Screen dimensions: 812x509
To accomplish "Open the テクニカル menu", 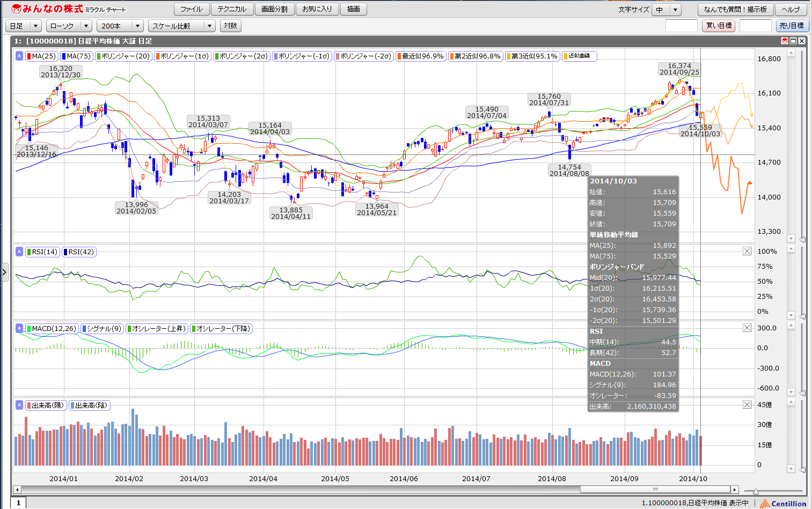I will tap(232, 9).
